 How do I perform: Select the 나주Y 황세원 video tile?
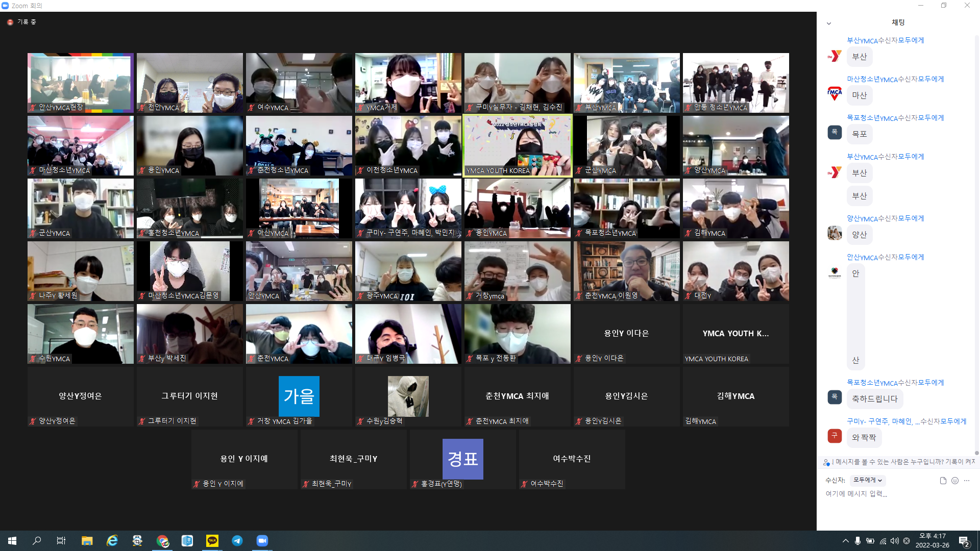(x=81, y=271)
